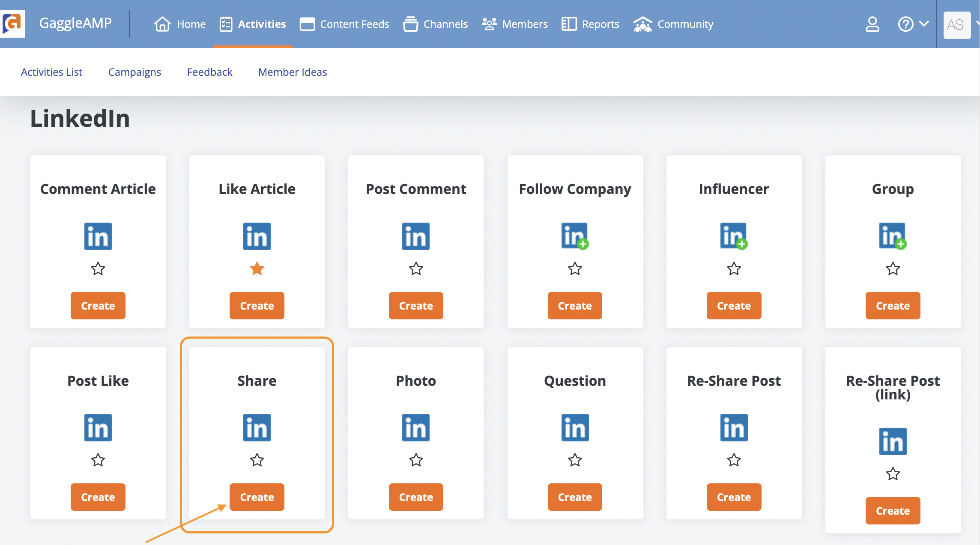This screenshot has width=980, height=545.
Task: Create an Influencer activity
Action: click(734, 306)
